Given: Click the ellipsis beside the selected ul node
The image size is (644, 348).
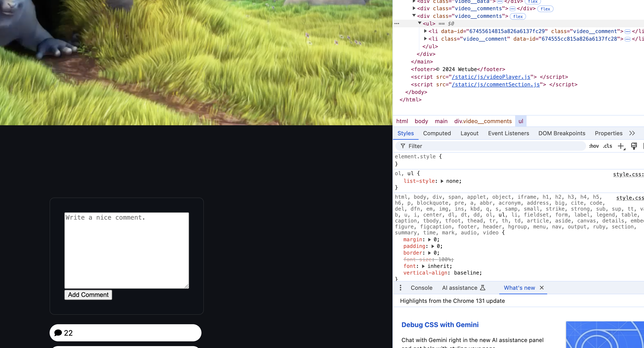Looking at the screenshot, I should click(397, 24).
